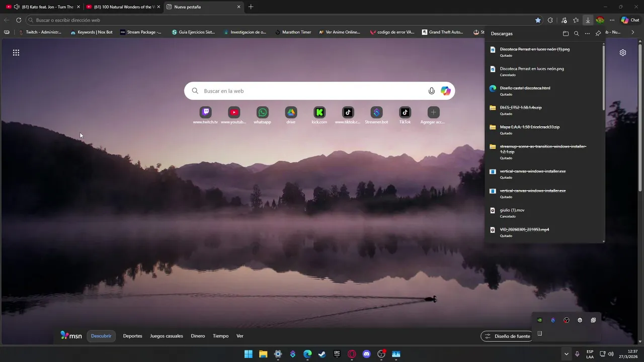Select the Descubrir feed tab
The width and height of the screenshot is (644, 362).
point(101,336)
